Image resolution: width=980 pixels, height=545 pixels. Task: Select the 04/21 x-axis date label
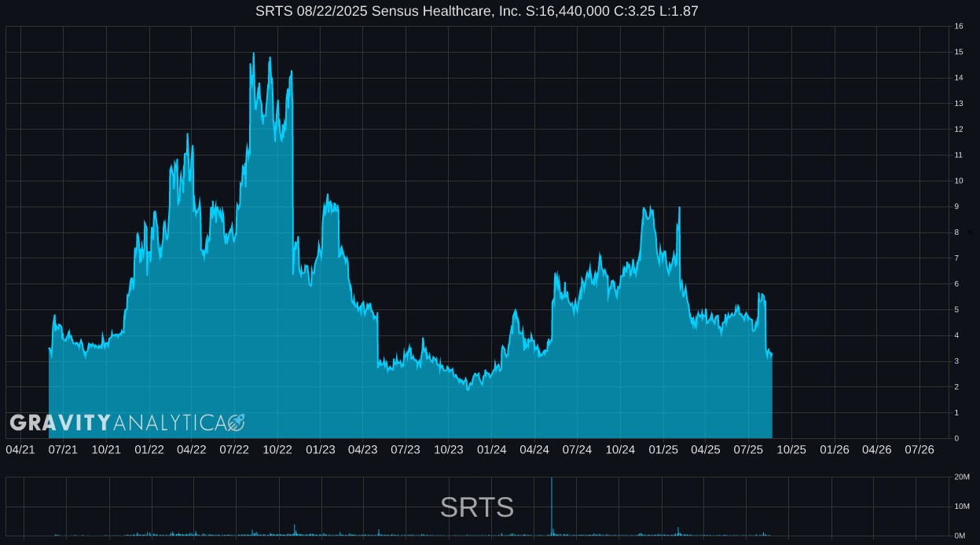(x=20, y=449)
